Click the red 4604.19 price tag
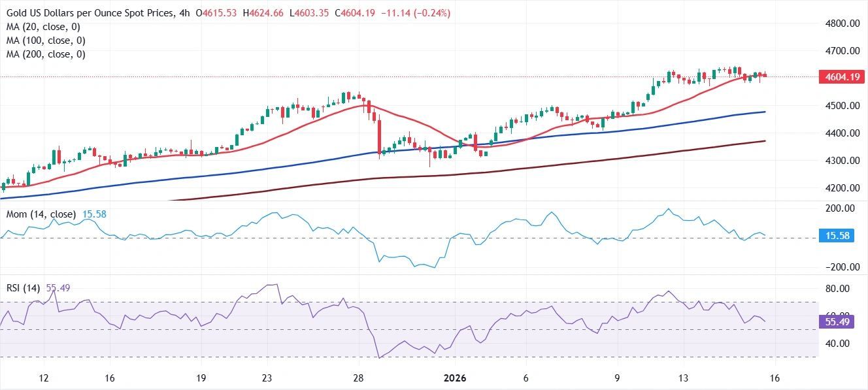 pos(843,76)
